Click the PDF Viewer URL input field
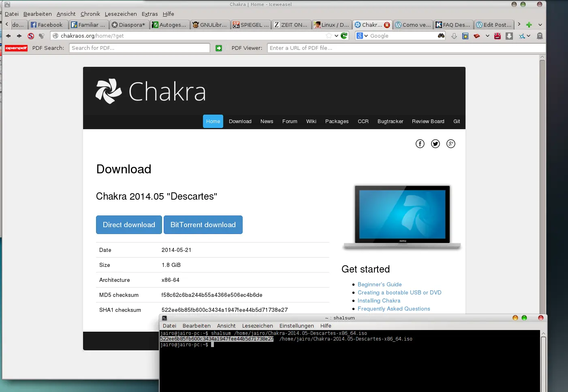568x392 pixels. click(406, 48)
